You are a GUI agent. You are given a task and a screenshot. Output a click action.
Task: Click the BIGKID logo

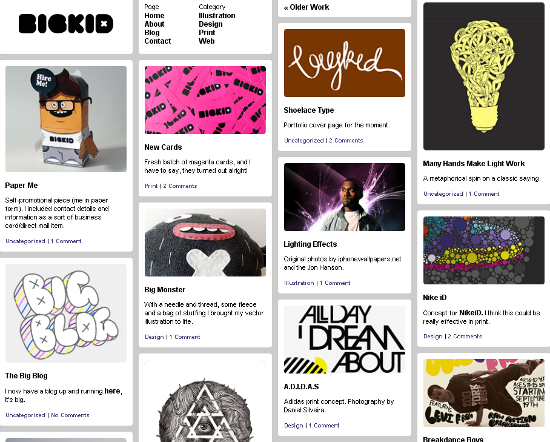tap(66, 24)
